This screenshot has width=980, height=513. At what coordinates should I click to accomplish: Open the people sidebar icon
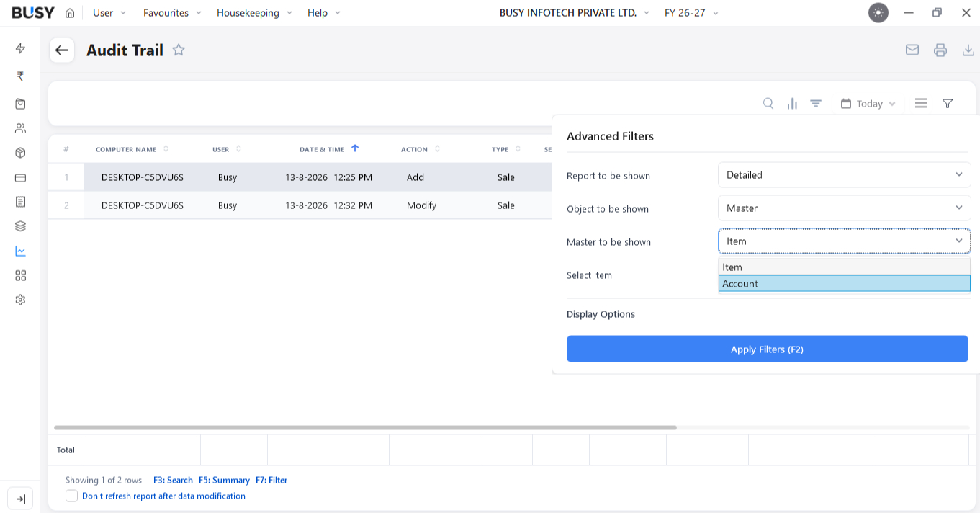pyautogui.click(x=20, y=128)
